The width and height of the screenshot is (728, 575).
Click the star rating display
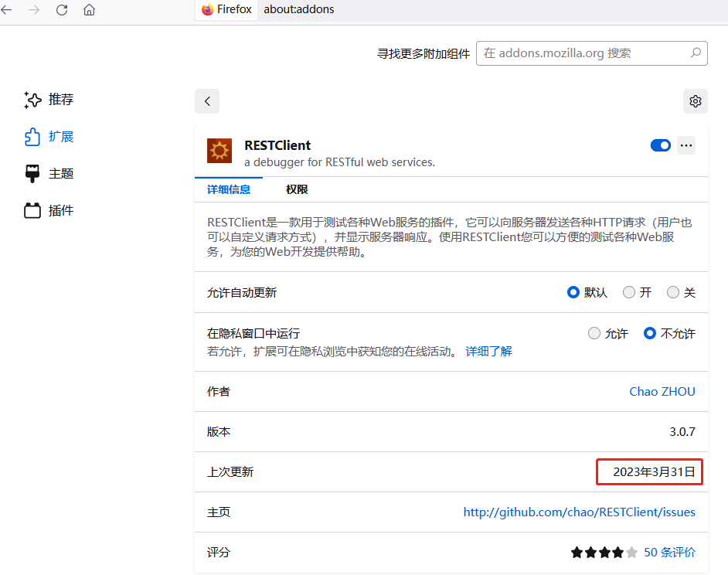point(604,553)
